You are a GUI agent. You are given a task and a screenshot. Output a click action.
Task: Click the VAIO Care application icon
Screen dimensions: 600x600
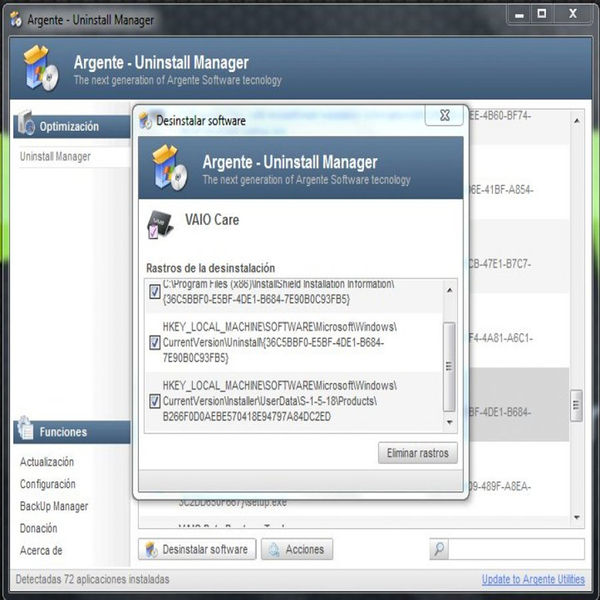point(160,224)
